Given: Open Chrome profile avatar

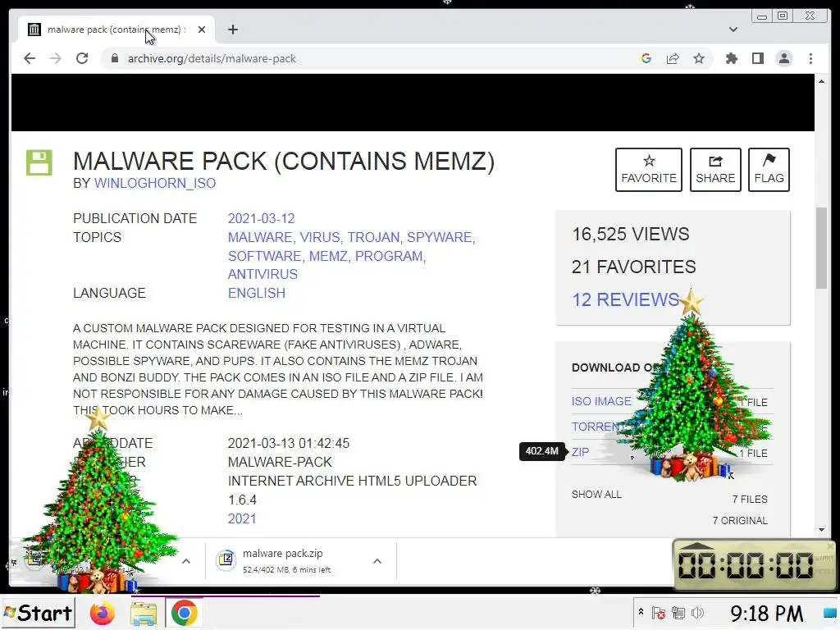Looking at the screenshot, I should pyautogui.click(x=784, y=58).
